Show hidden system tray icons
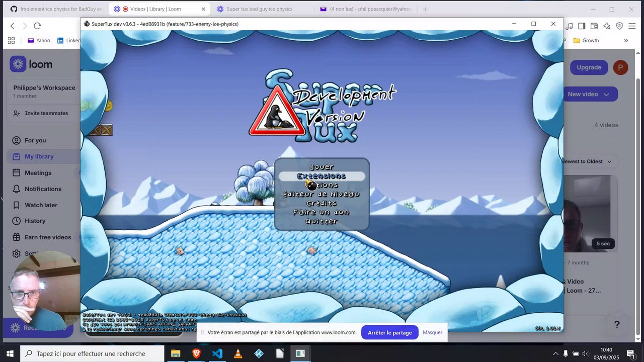644x362 pixels. pos(555,353)
